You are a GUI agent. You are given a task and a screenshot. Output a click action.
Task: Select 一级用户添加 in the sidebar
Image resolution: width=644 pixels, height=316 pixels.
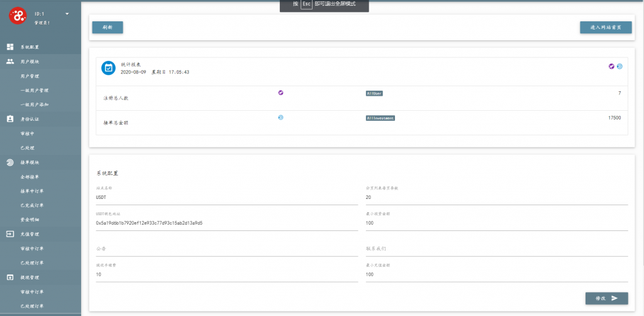[x=34, y=104]
